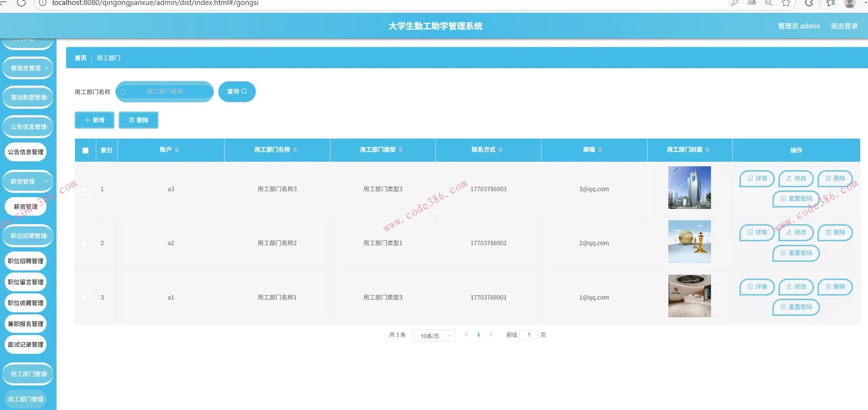Expand the 管理员管理 sidebar menu
The image size is (868, 410).
click(x=28, y=68)
